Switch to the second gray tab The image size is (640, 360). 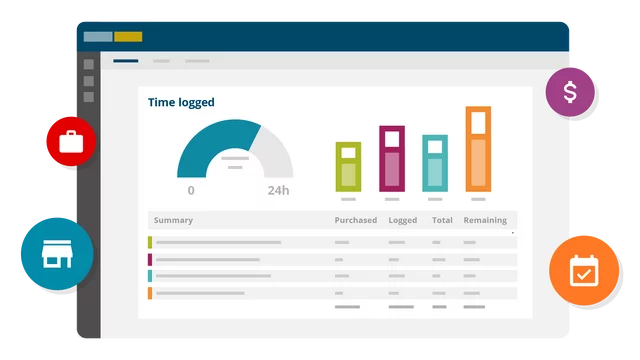tap(161, 61)
